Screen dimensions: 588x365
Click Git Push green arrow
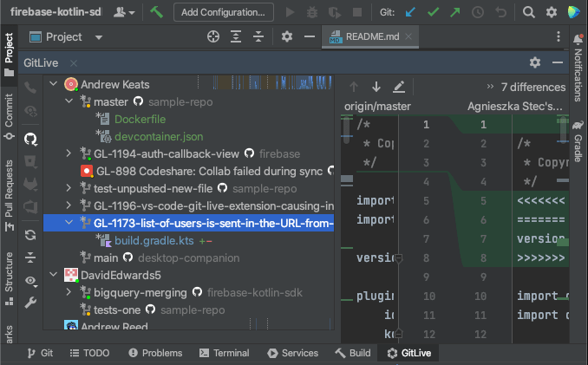click(x=454, y=12)
